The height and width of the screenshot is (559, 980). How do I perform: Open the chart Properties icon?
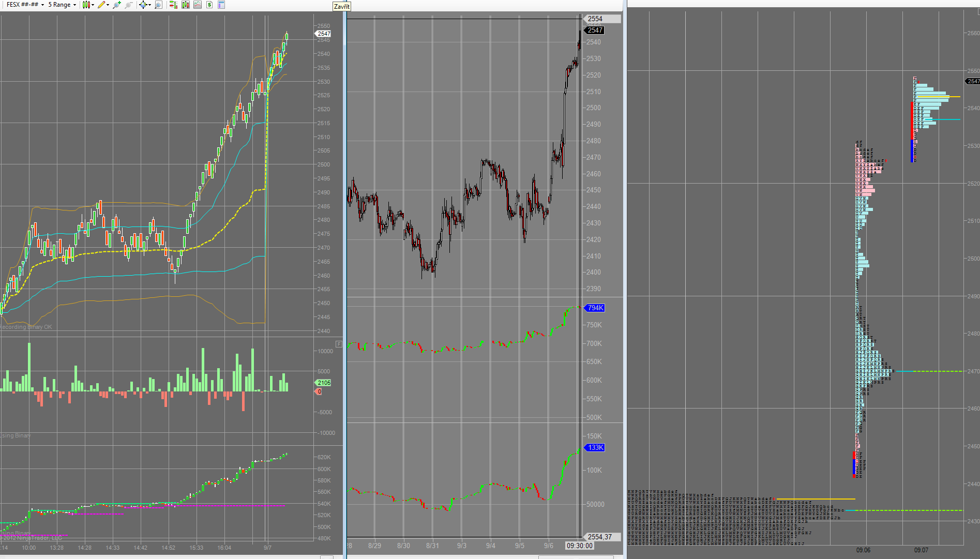[x=221, y=5]
